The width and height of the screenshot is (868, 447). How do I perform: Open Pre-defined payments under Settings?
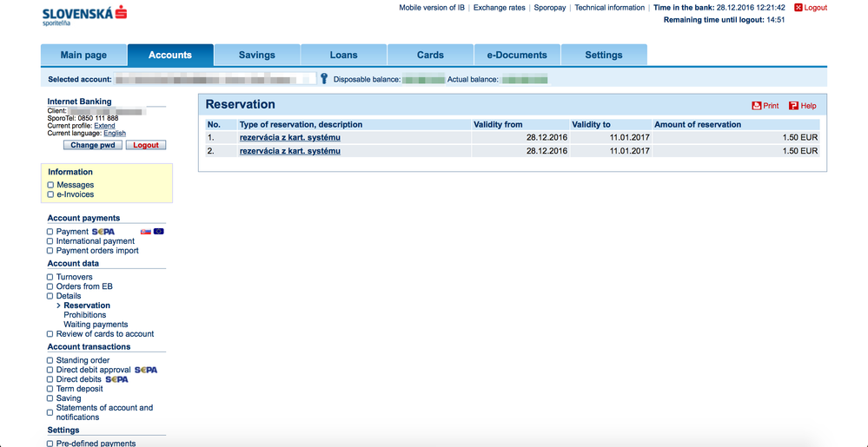pyautogui.click(x=96, y=444)
